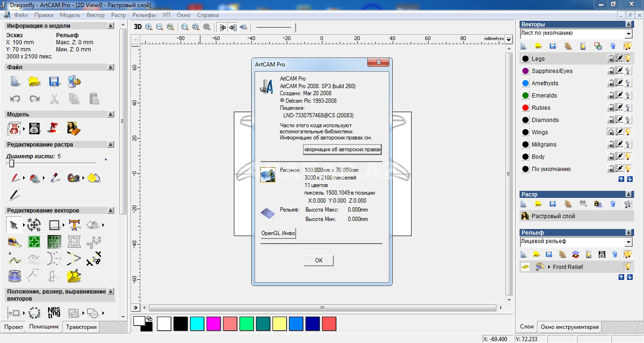The image size is (644, 343).
Task: Collapse the Модель panel section
Action: pyautogui.click(x=111, y=114)
